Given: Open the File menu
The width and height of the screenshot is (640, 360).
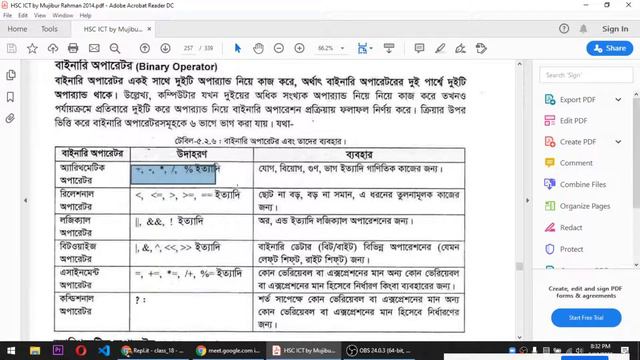Looking at the screenshot, I should coord(8,16).
